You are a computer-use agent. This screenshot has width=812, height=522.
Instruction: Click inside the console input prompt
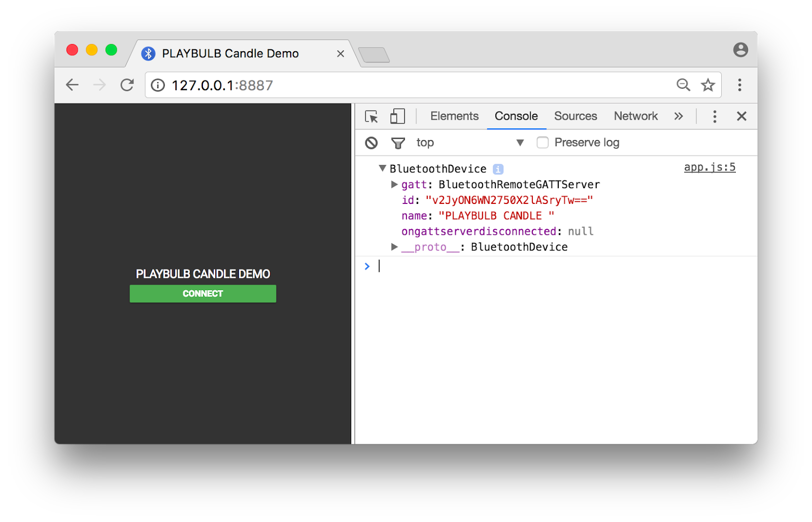click(x=457, y=266)
